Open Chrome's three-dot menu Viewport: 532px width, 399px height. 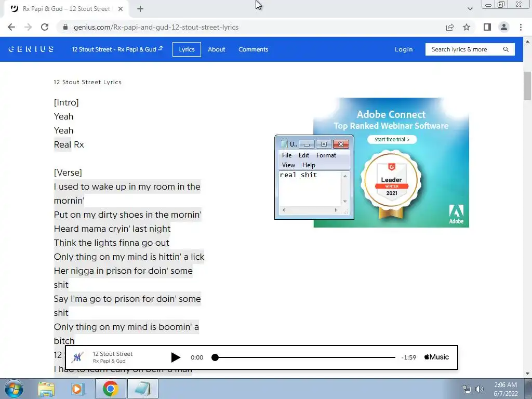pyautogui.click(x=521, y=27)
